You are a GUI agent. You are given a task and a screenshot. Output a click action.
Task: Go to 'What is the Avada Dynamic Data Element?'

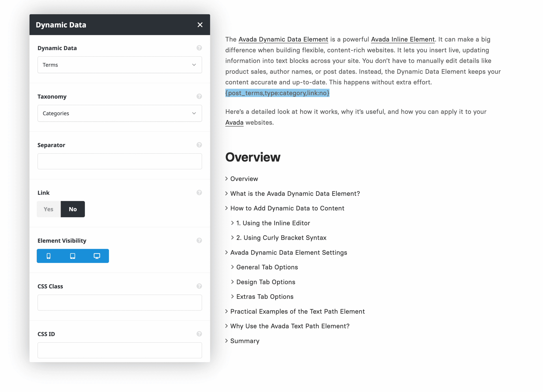295,194
